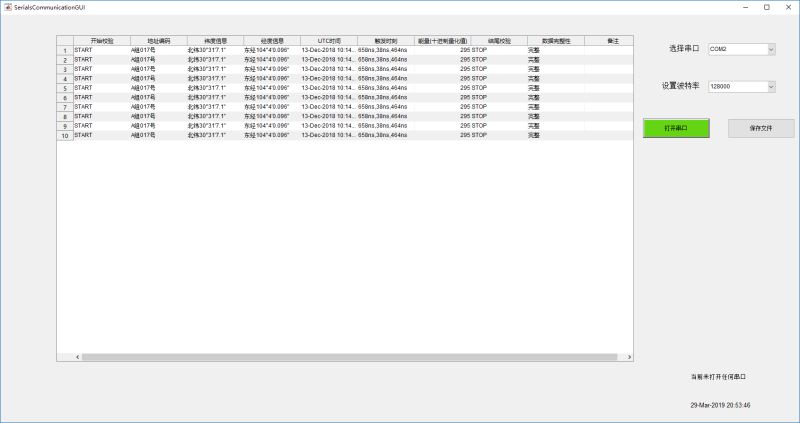Select row header number 4

[65, 79]
